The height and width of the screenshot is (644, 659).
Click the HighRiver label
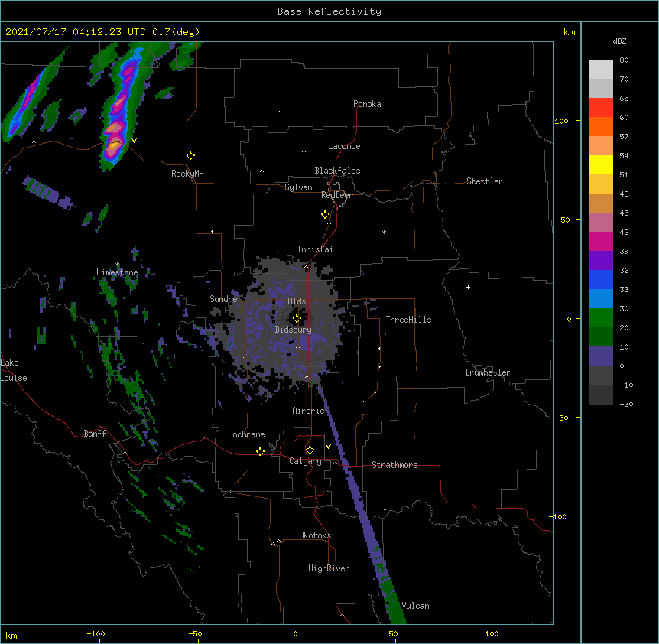tap(329, 568)
